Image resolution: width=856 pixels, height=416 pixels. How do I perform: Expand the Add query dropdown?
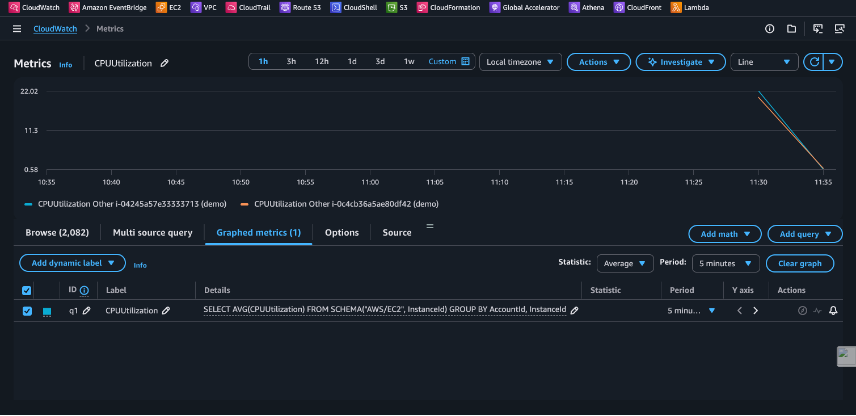coord(805,234)
